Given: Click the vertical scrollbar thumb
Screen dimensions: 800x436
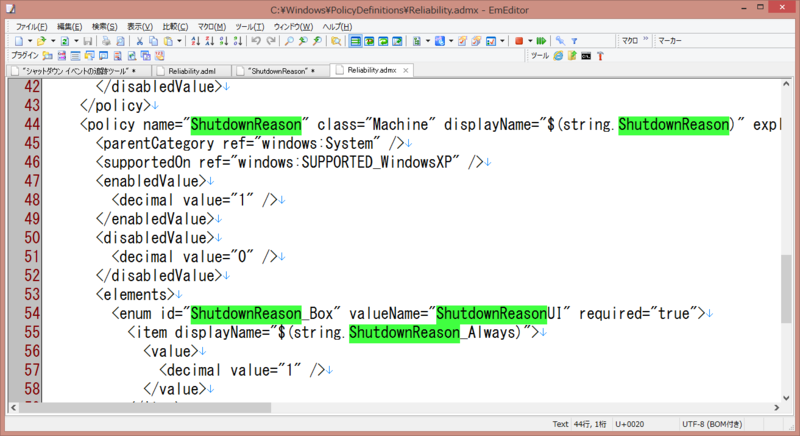Looking at the screenshot, I should (x=786, y=289).
